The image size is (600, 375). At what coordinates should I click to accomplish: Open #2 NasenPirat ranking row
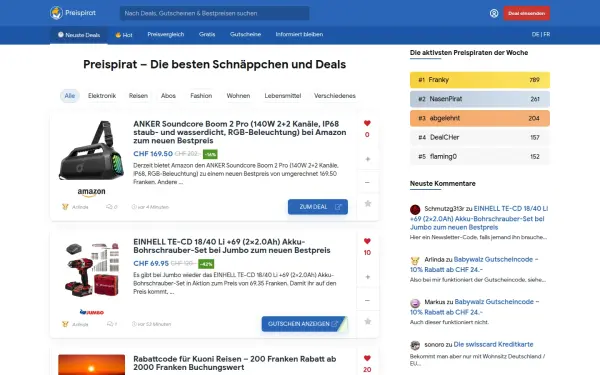pos(480,99)
